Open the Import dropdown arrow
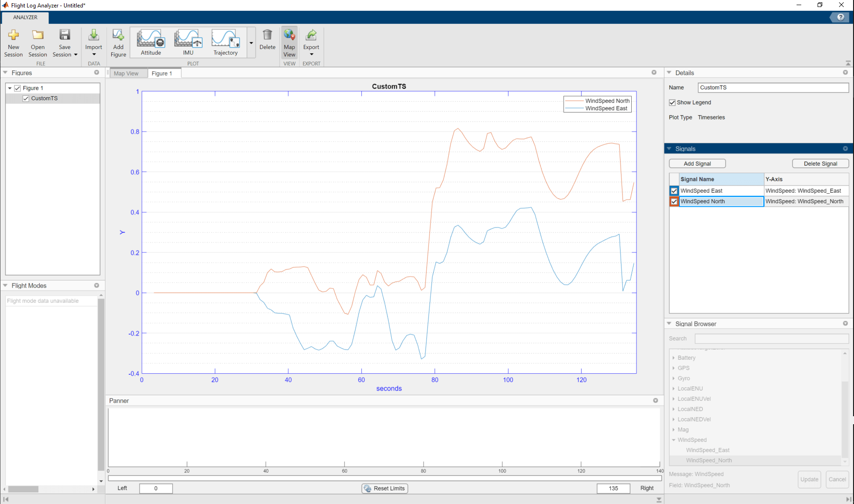 (94, 55)
